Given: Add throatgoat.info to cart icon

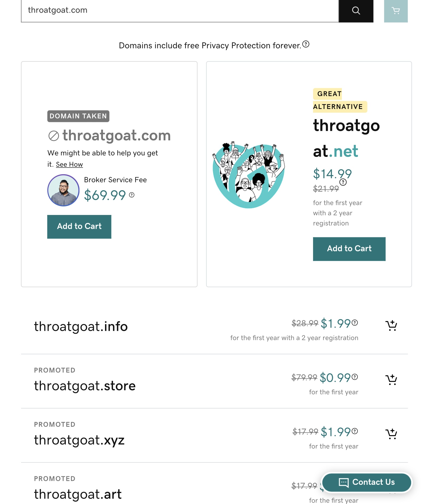Looking at the screenshot, I should pos(391,325).
